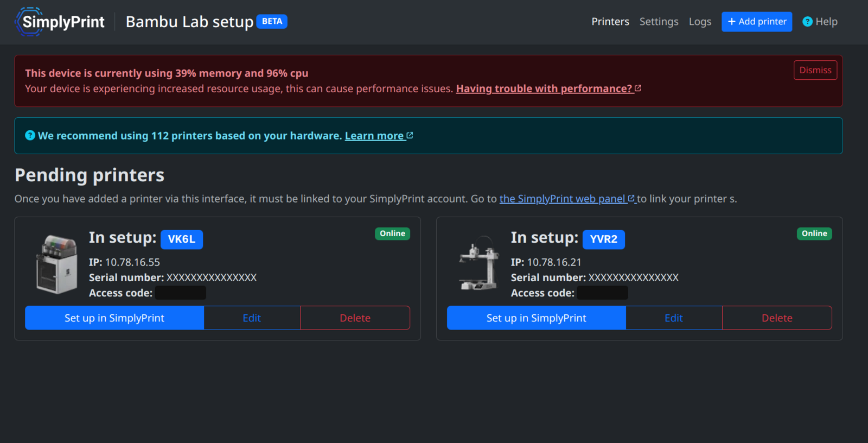Click the VK6L printer image
The height and width of the screenshot is (443, 868).
tap(57, 264)
